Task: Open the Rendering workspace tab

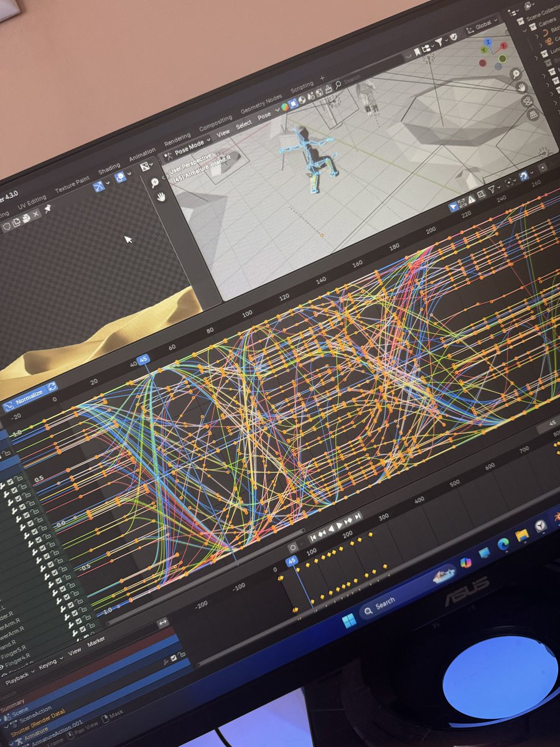Action: coord(177,139)
